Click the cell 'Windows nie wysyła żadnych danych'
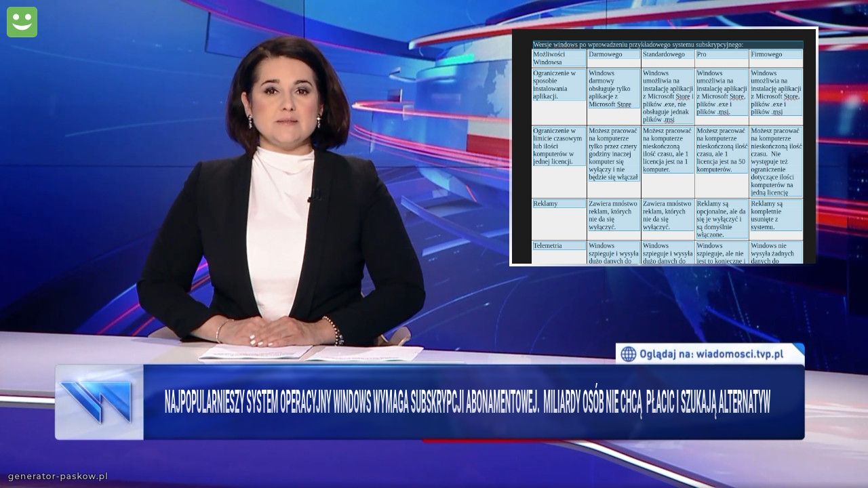 coord(776,253)
